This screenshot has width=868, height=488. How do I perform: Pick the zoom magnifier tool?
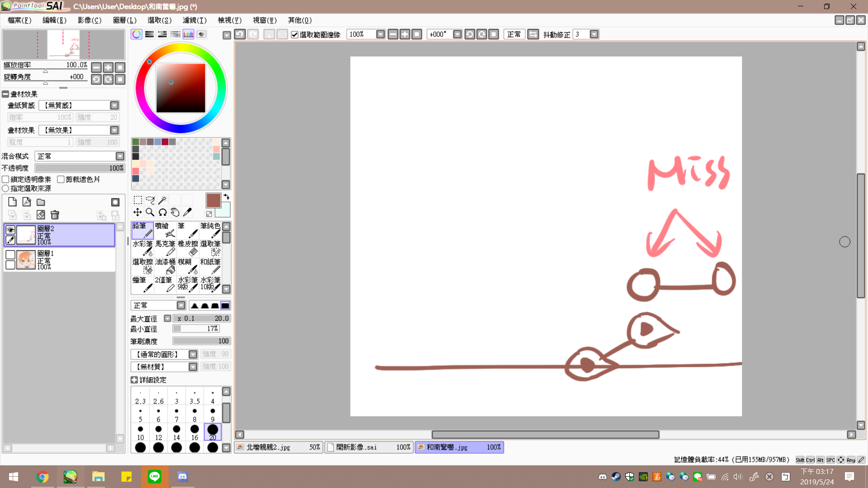click(150, 212)
